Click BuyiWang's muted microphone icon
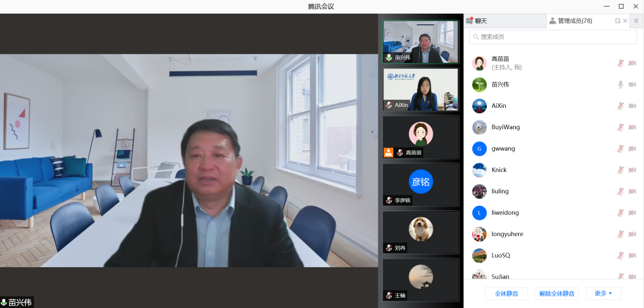Screen dimensions: 644x308 click(620, 127)
